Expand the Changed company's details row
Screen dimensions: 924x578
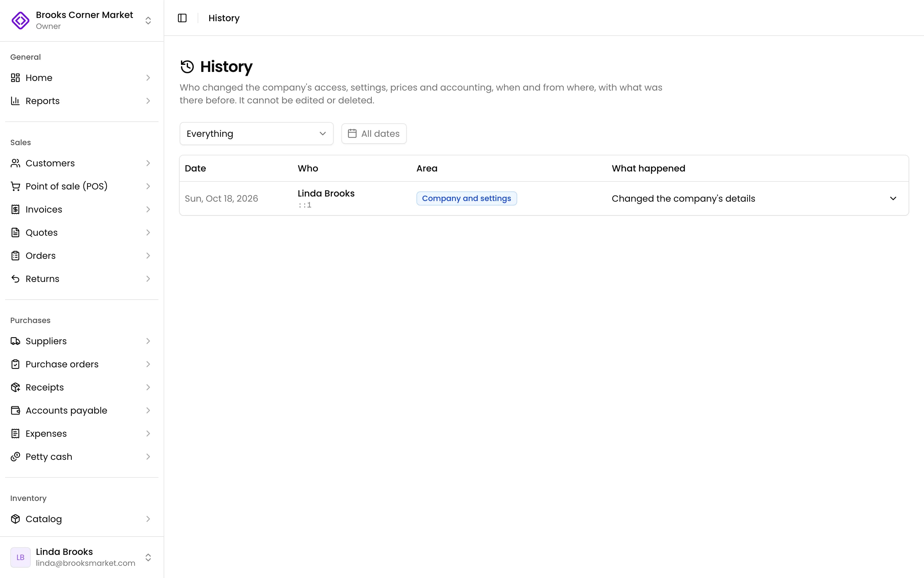click(893, 198)
